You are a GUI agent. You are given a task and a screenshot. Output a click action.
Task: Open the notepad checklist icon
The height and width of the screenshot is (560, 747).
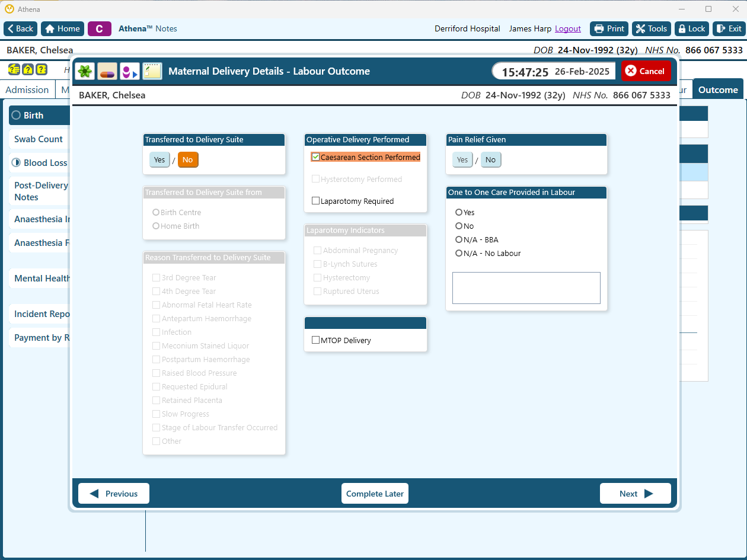152,71
